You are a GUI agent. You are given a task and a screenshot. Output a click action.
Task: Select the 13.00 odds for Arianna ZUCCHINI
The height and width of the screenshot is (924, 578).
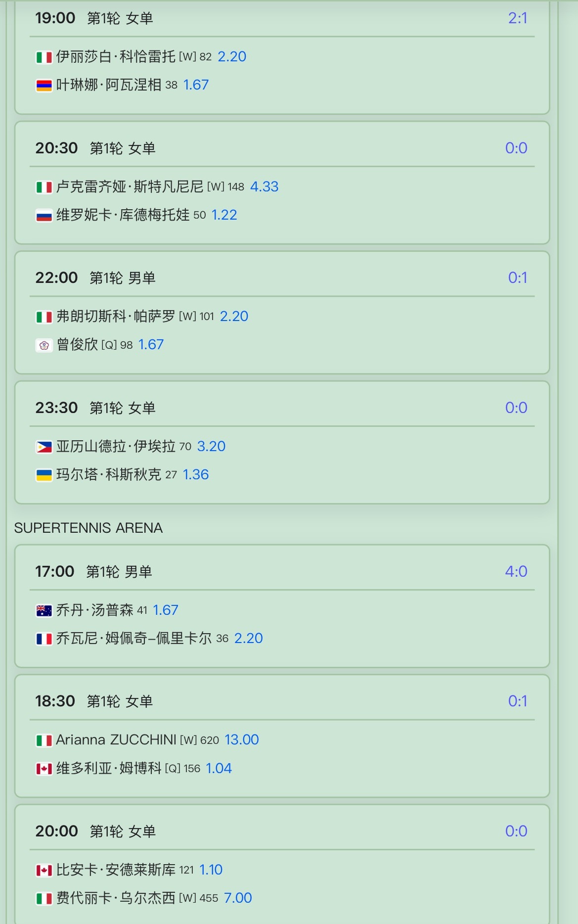click(242, 739)
